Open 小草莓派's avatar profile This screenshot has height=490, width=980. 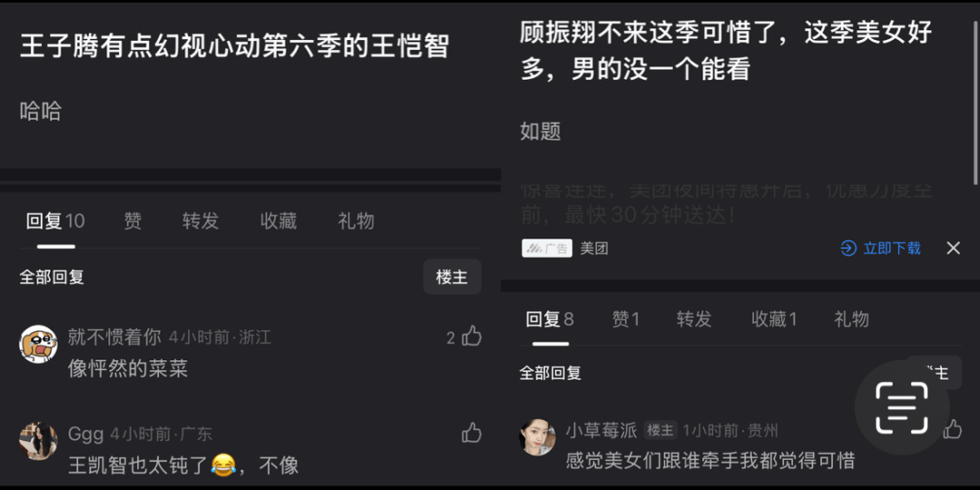(537, 436)
